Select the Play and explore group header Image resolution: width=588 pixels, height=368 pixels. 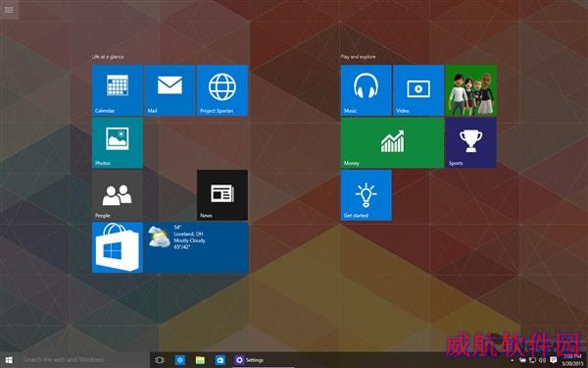coord(358,57)
